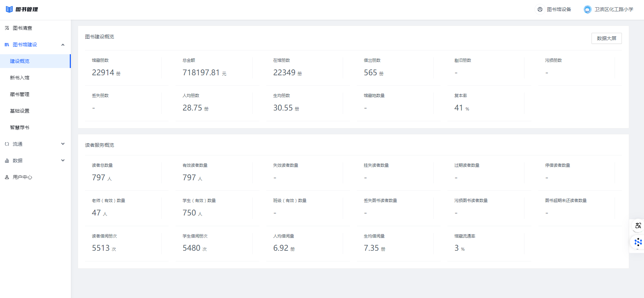The image size is (644, 298).
Task: Click the 数据 bar chart icon in sidebar
Action: (x=7, y=161)
